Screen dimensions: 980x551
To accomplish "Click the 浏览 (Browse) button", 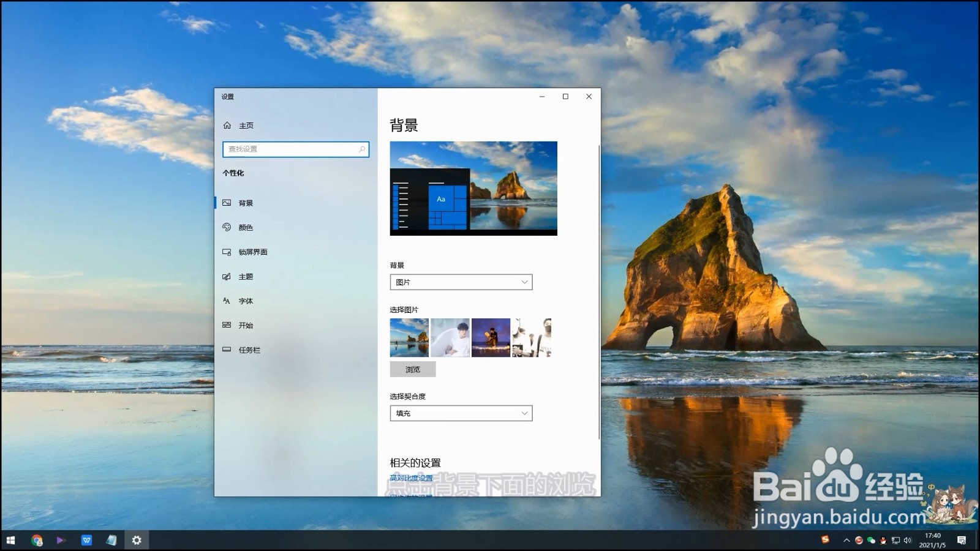I will [412, 369].
